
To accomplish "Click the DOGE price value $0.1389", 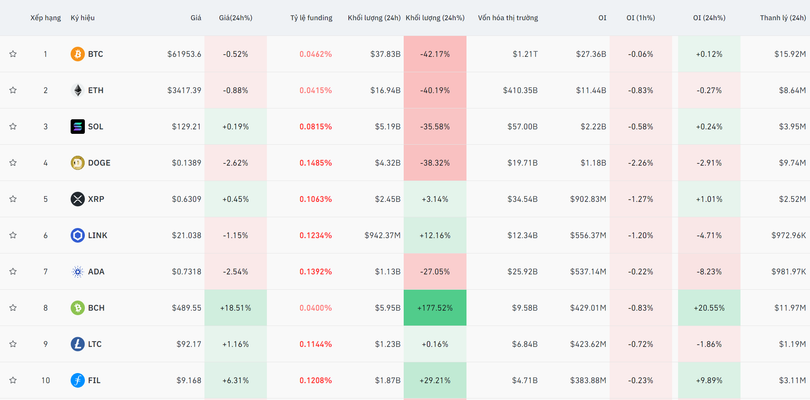I will [x=185, y=163].
